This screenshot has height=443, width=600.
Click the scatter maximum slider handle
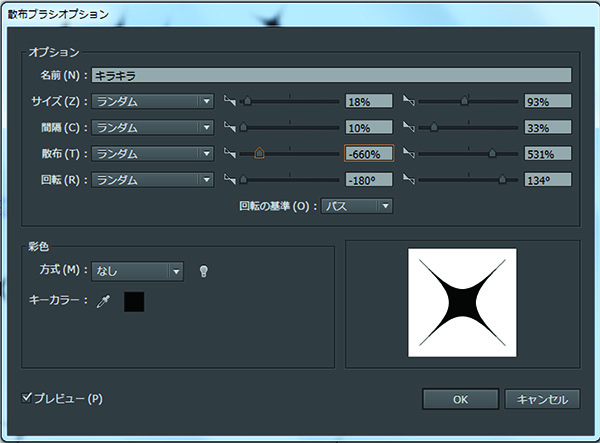[492, 153]
